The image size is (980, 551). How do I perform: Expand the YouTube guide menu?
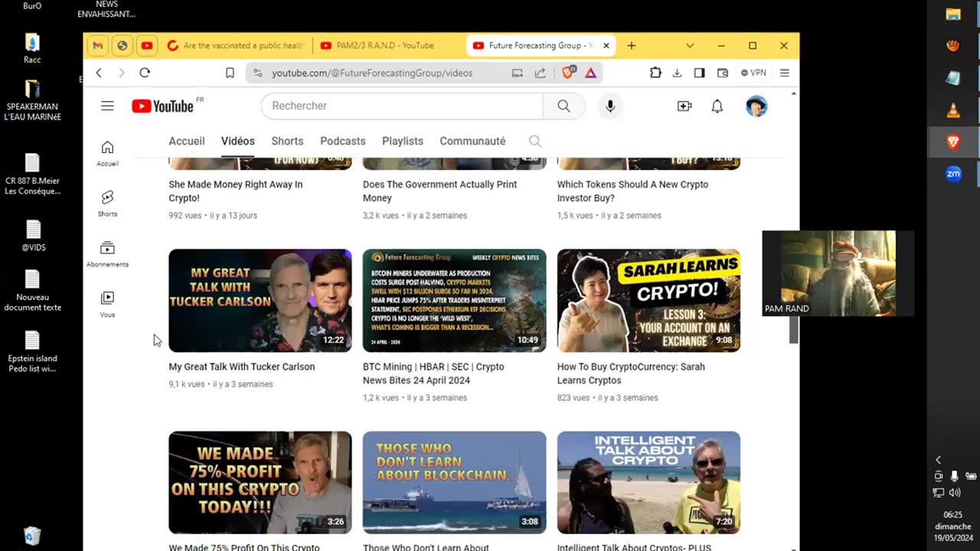coord(107,106)
